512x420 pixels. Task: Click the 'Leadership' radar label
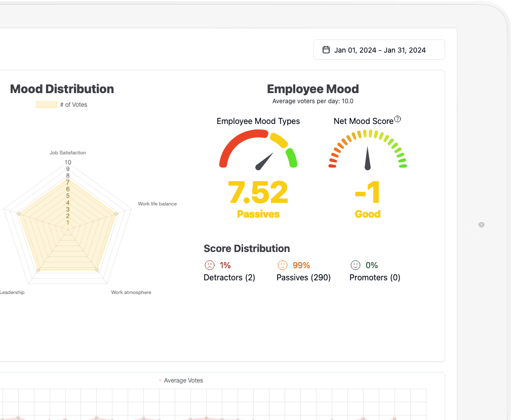point(12,292)
